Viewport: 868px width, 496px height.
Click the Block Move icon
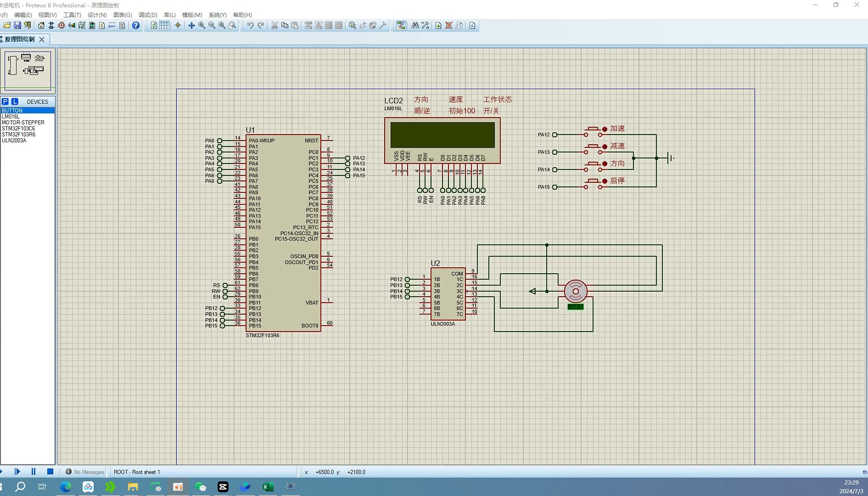coord(319,25)
